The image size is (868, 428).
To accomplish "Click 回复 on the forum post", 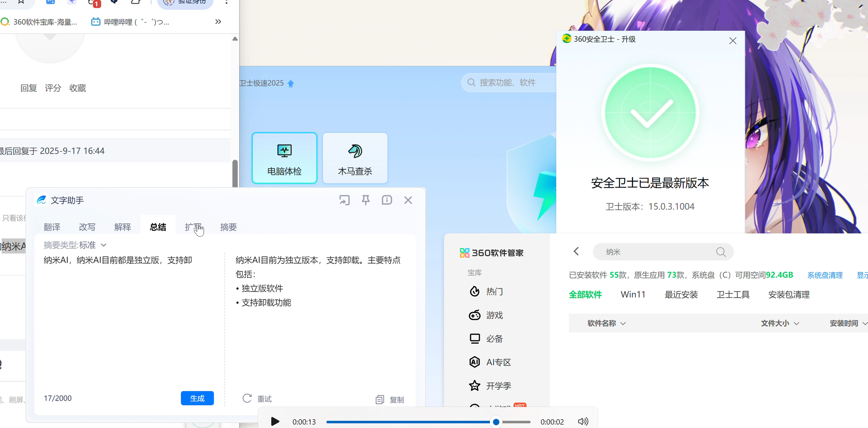I will [x=29, y=88].
